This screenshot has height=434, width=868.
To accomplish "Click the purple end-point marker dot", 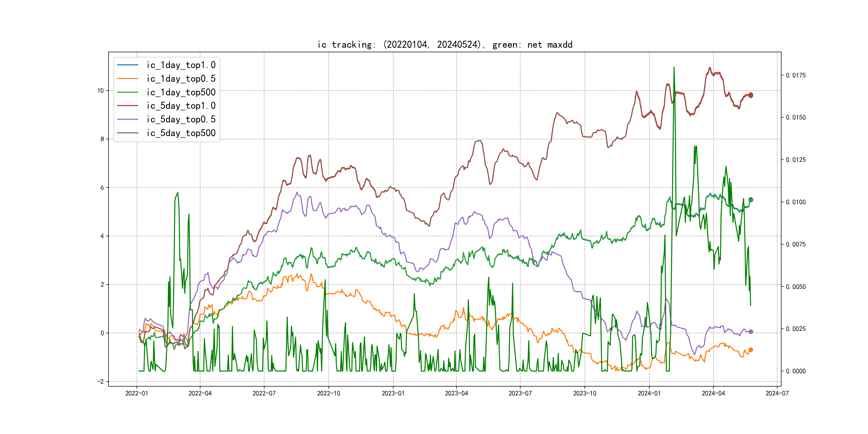I will pyautogui.click(x=751, y=332).
